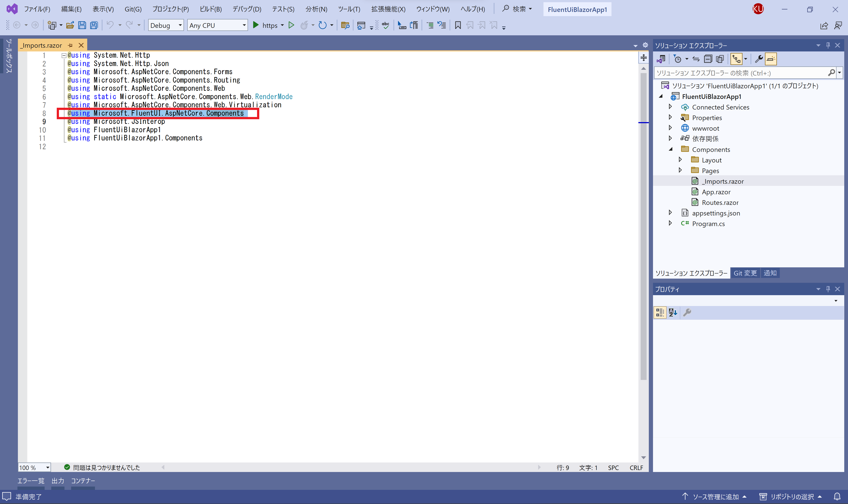The image size is (848, 504).
Task: Toggle auto-hide pin on Properties panel
Action: point(828,289)
